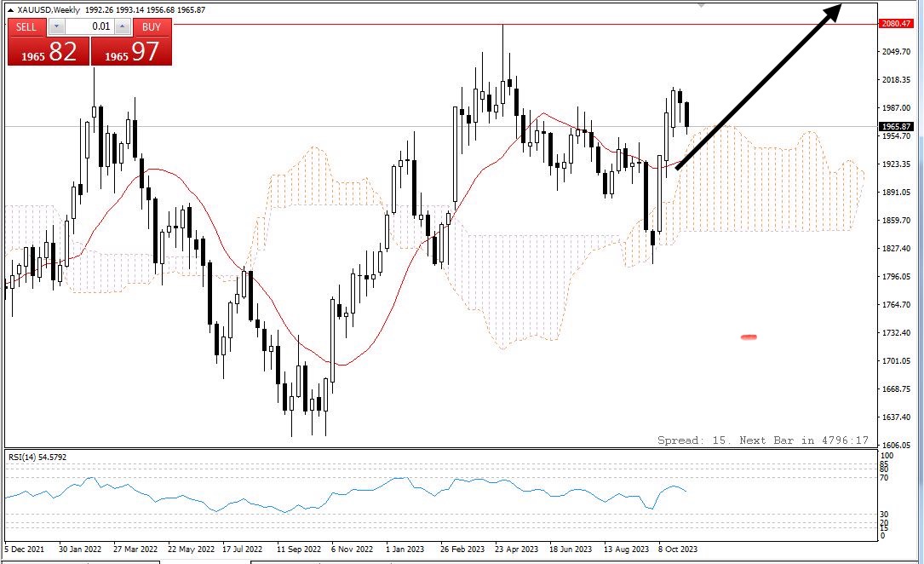The height and width of the screenshot is (564, 924).
Task: Click the 5 Dec 2021 date label
Action: [24, 550]
